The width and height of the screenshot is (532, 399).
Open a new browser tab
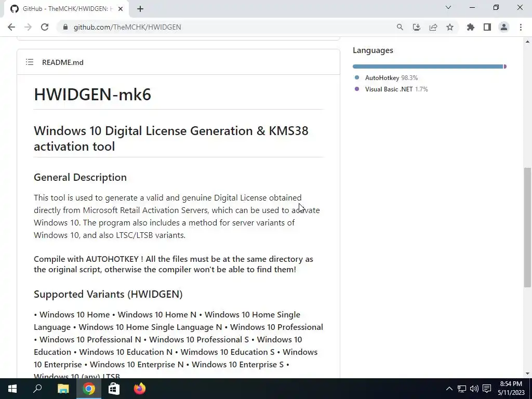click(x=140, y=9)
